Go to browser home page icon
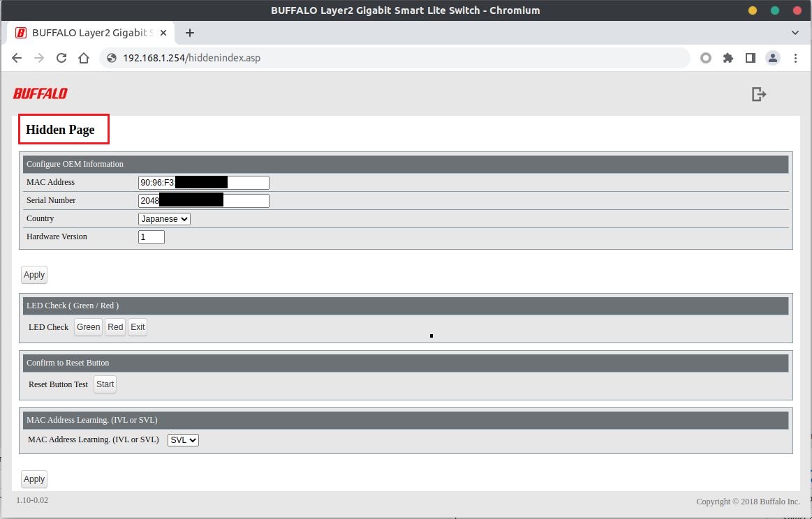 [x=84, y=58]
